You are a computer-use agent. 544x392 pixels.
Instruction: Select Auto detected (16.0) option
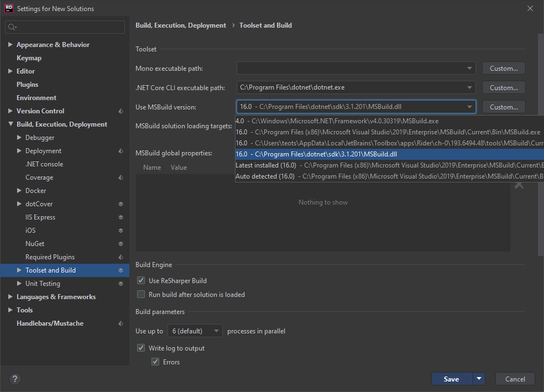(x=389, y=176)
